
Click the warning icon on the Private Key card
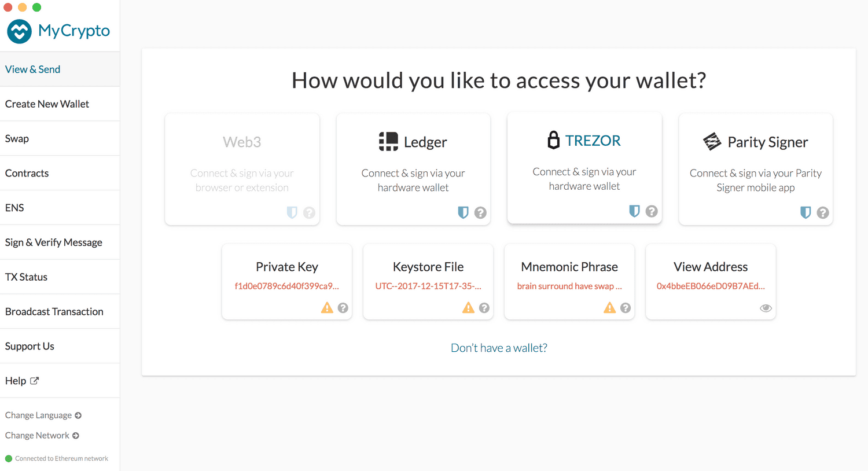327,307
